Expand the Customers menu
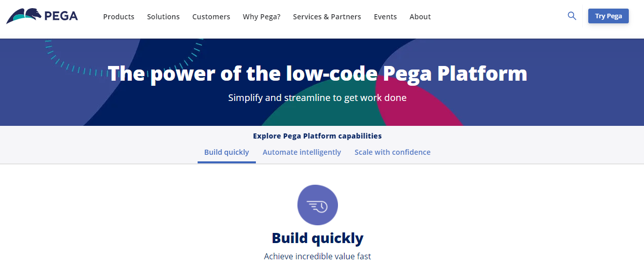The image size is (644, 273). point(211,17)
